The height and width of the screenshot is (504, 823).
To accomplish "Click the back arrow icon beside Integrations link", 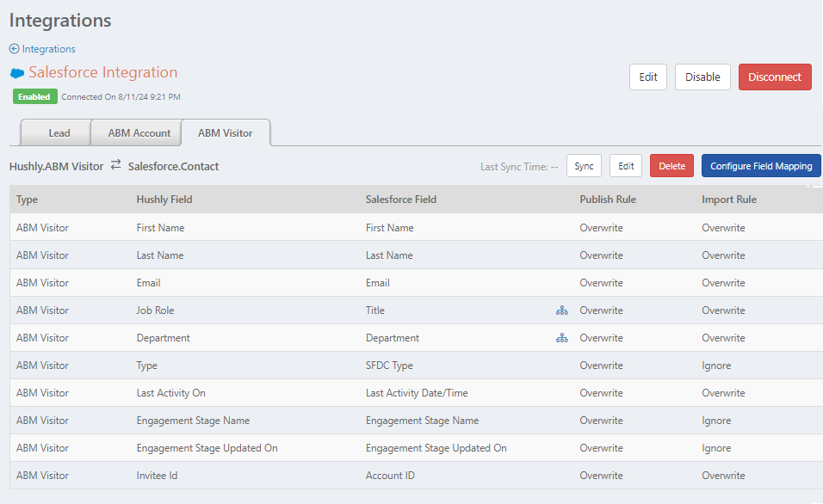I will pyautogui.click(x=14, y=49).
